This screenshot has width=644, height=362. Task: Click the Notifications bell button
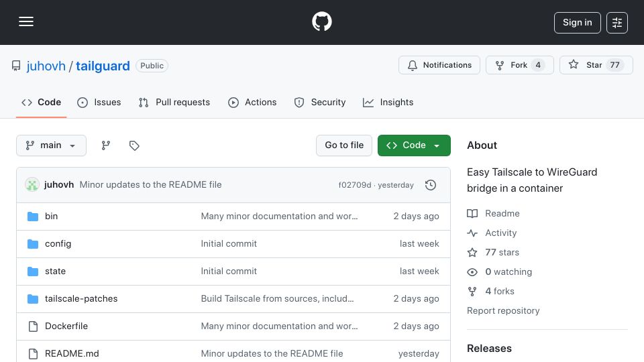(439, 65)
